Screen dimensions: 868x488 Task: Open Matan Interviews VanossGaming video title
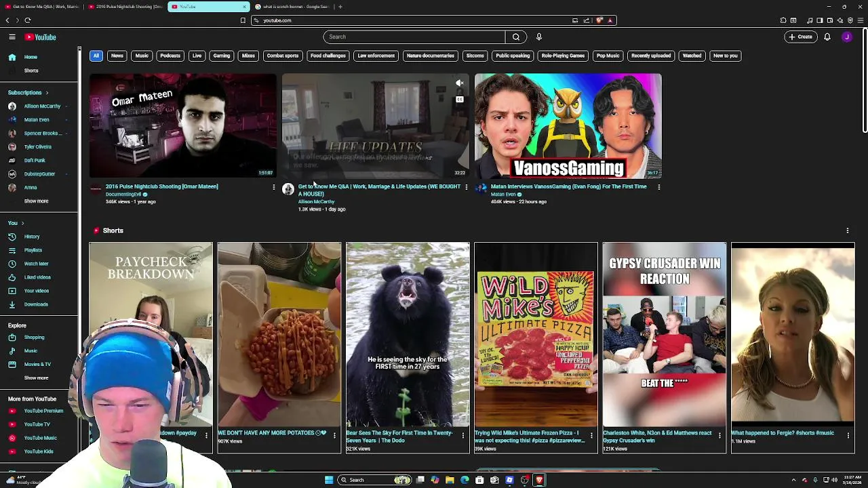click(x=568, y=186)
